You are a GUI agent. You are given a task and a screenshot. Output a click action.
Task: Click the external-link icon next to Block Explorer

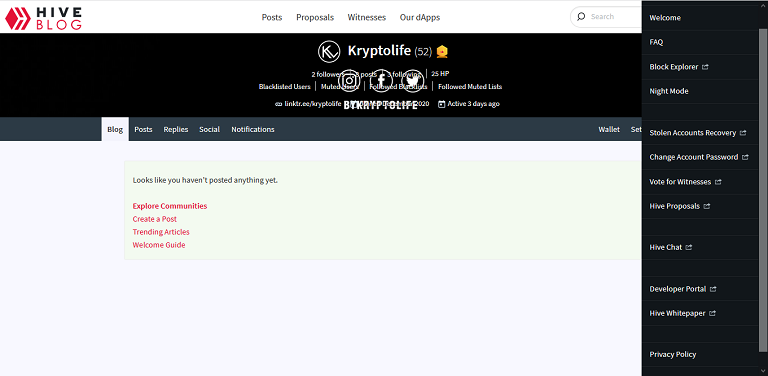[705, 67]
